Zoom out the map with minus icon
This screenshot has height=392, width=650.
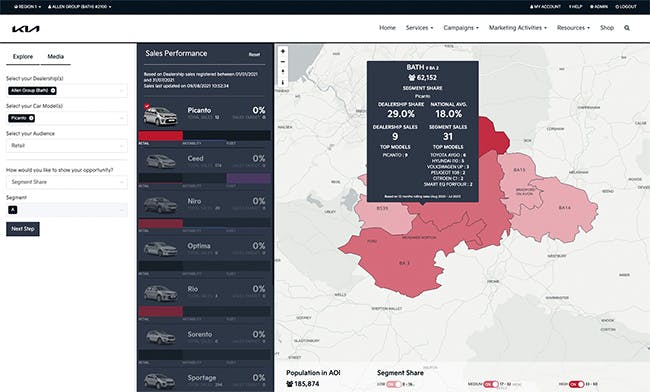pos(283,62)
